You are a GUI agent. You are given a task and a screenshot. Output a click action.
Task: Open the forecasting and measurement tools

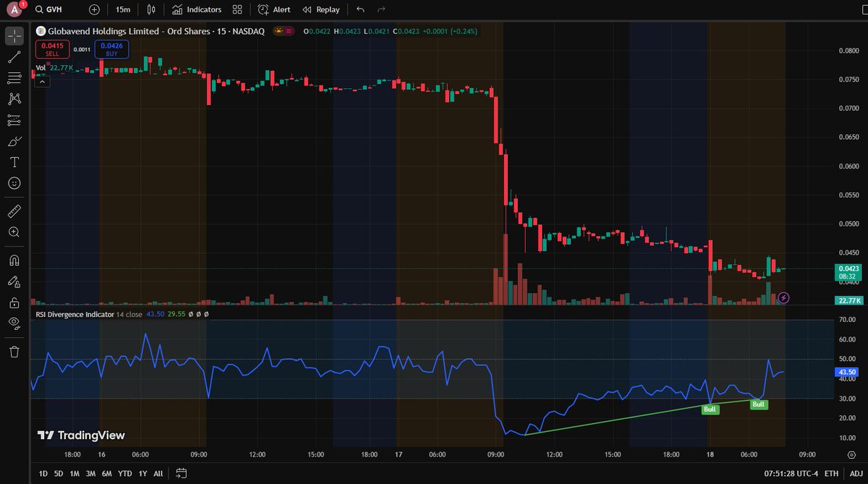click(14, 120)
